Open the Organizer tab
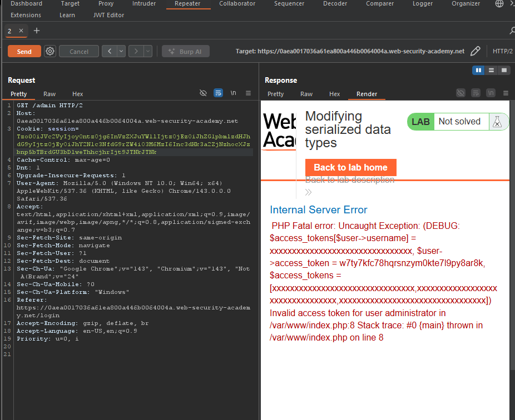 tap(466, 3)
